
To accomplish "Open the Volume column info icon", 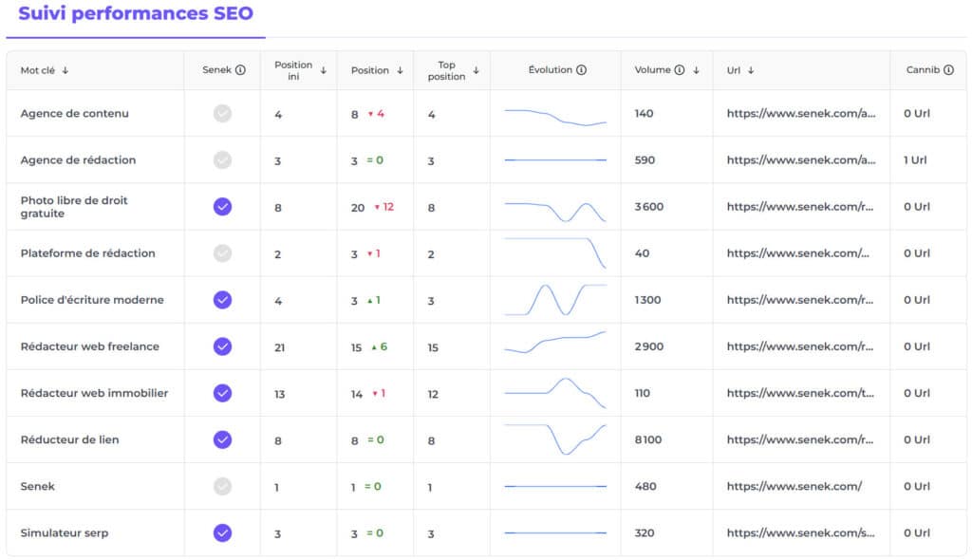I will [x=680, y=70].
